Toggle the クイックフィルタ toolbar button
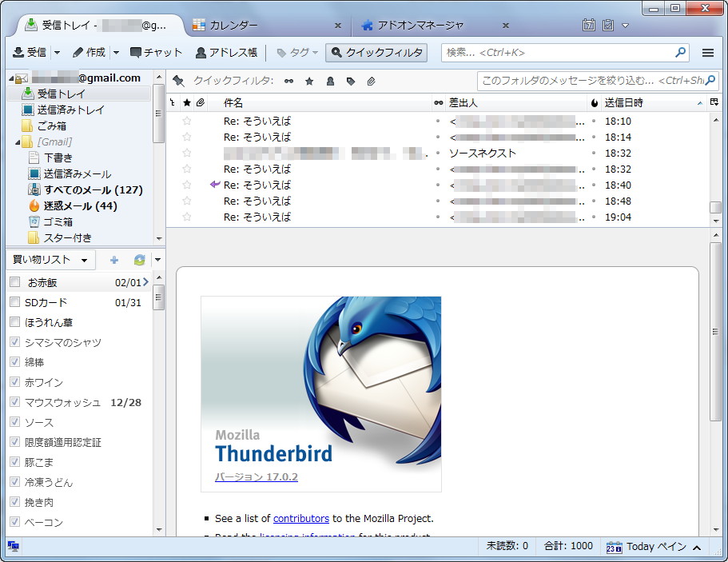The width and height of the screenshot is (728, 562). (376, 53)
